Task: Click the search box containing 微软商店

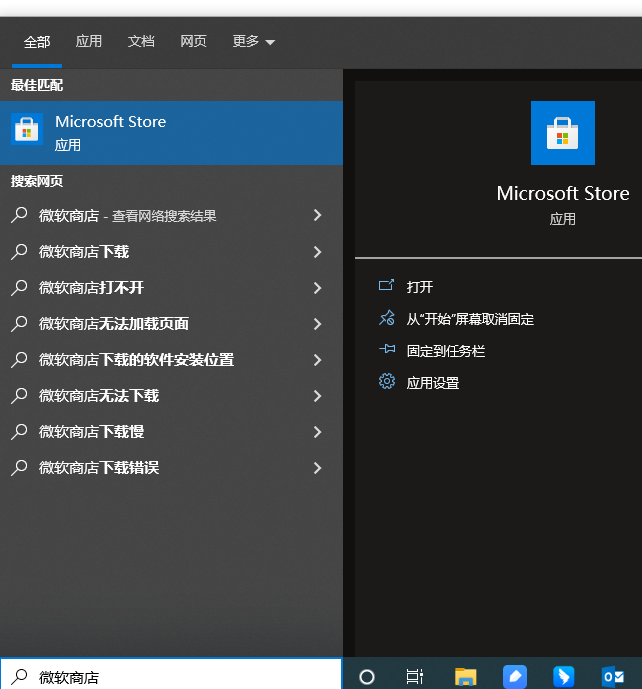Action: pyautogui.click(x=171, y=674)
